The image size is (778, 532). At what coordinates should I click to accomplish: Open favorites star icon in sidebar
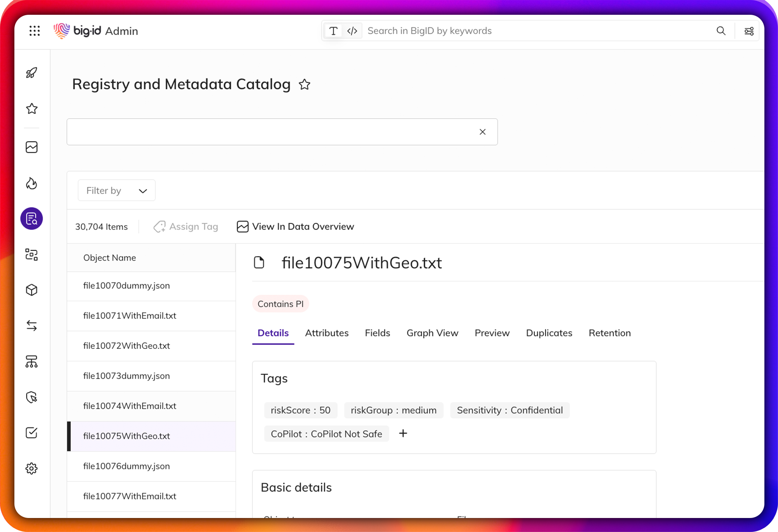point(32,108)
